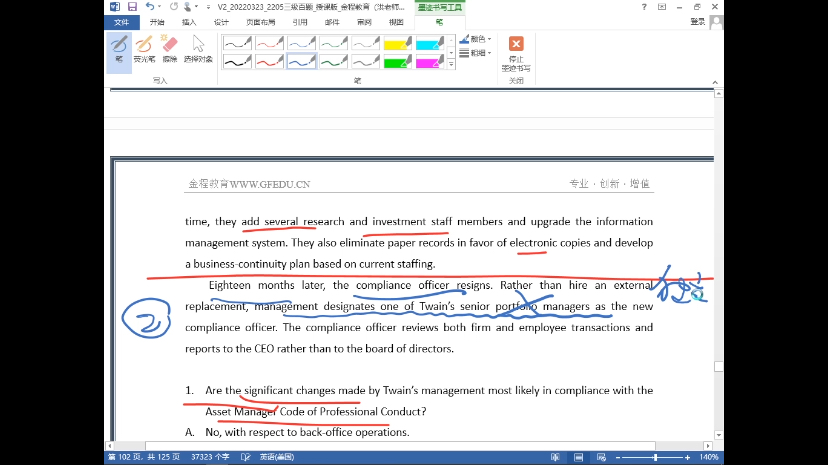Click the Save icon in quick access toolbar
828x465 pixels.
point(130,7)
